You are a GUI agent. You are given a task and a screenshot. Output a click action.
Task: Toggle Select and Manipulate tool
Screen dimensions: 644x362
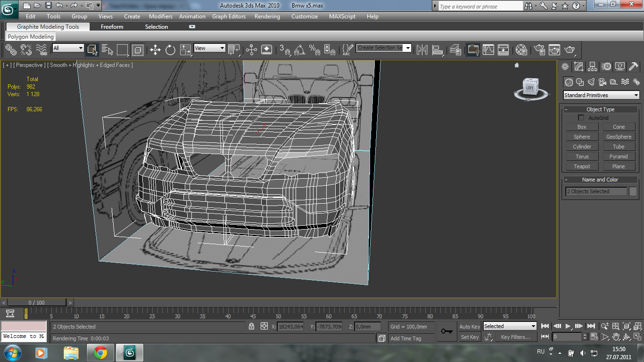pyautogui.click(x=251, y=49)
